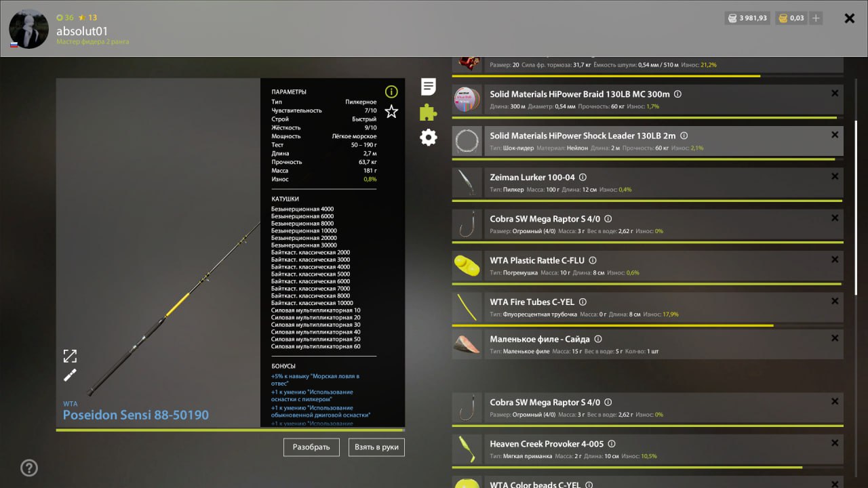Remove the Zeiman Lurker 100-04 pilker
The image size is (868, 488).
(x=835, y=176)
